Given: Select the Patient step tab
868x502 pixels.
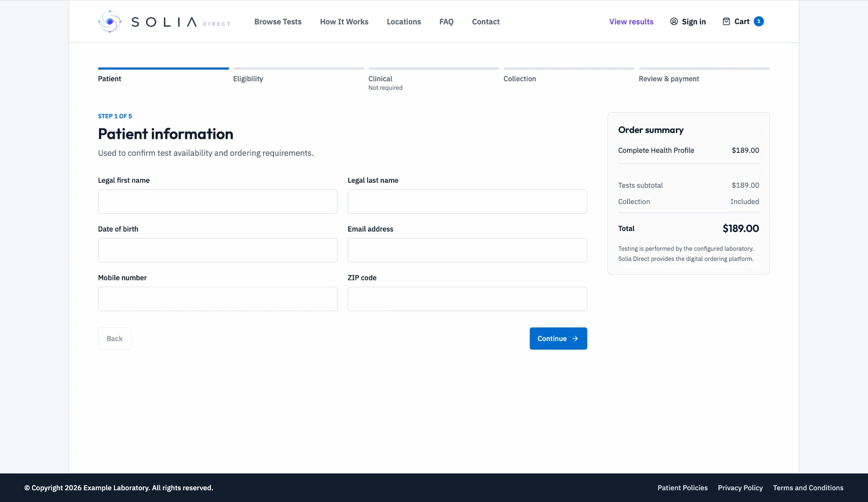Looking at the screenshot, I should (163, 75).
